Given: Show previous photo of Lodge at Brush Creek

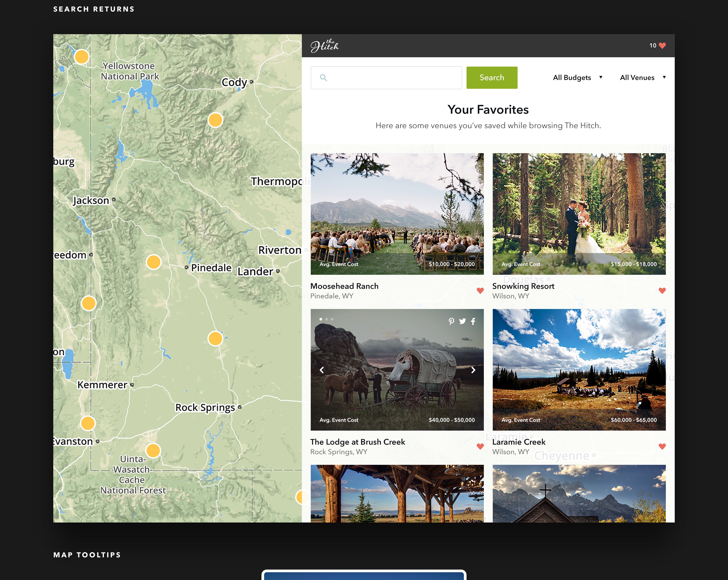Looking at the screenshot, I should click(321, 370).
